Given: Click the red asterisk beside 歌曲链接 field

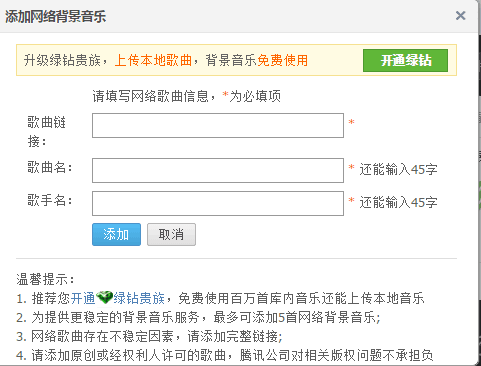Looking at the screenshot, I should [x=351, y=122].
